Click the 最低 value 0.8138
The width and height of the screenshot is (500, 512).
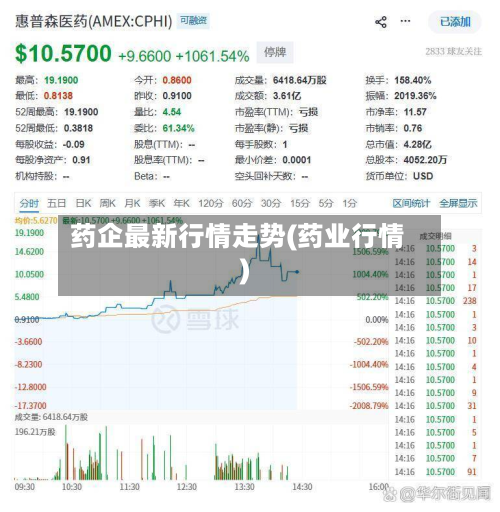(x=58, y=96)
